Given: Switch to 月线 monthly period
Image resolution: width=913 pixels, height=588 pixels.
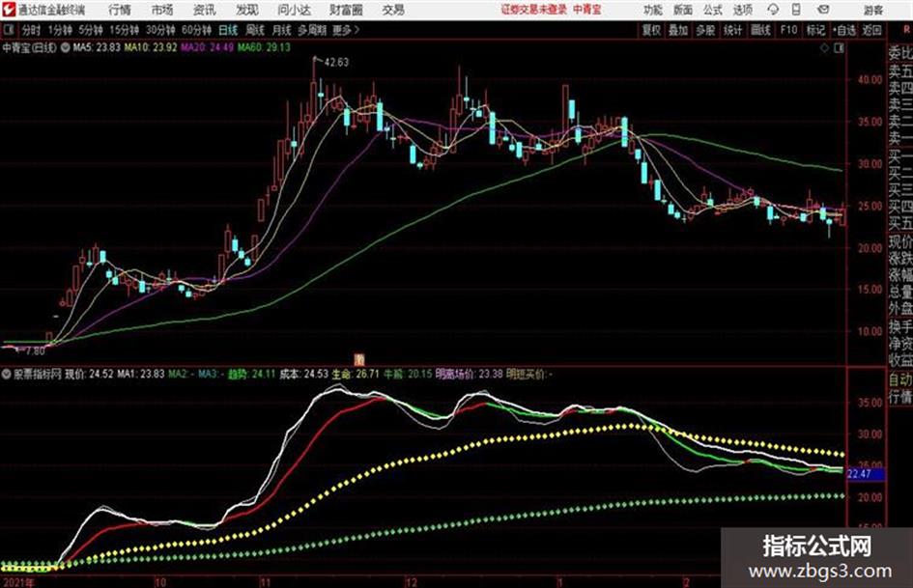Looking at the screenshot, I should [x=282, y=30].
